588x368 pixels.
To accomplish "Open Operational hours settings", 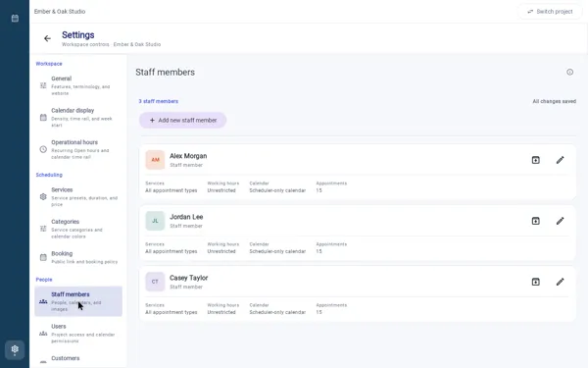I will coord(78,149).
